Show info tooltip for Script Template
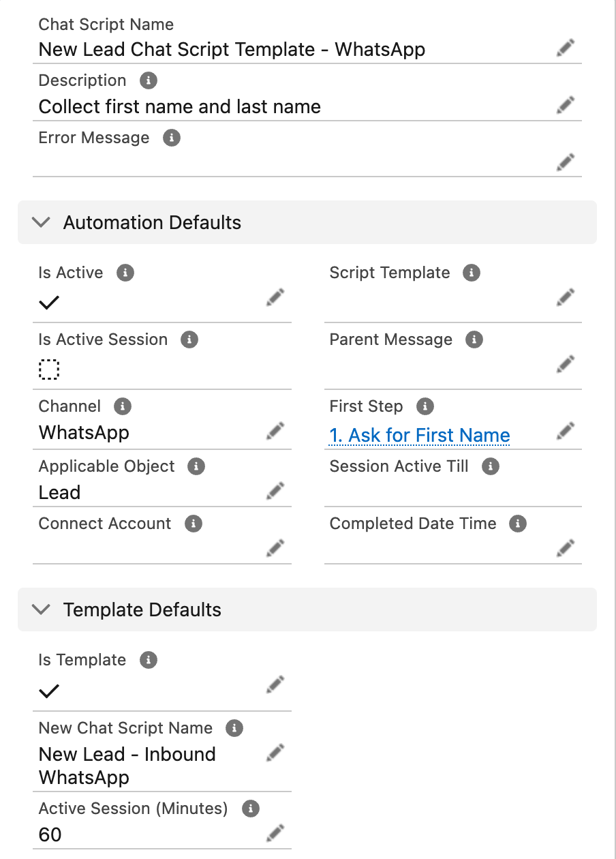 [x=472, y=273]
